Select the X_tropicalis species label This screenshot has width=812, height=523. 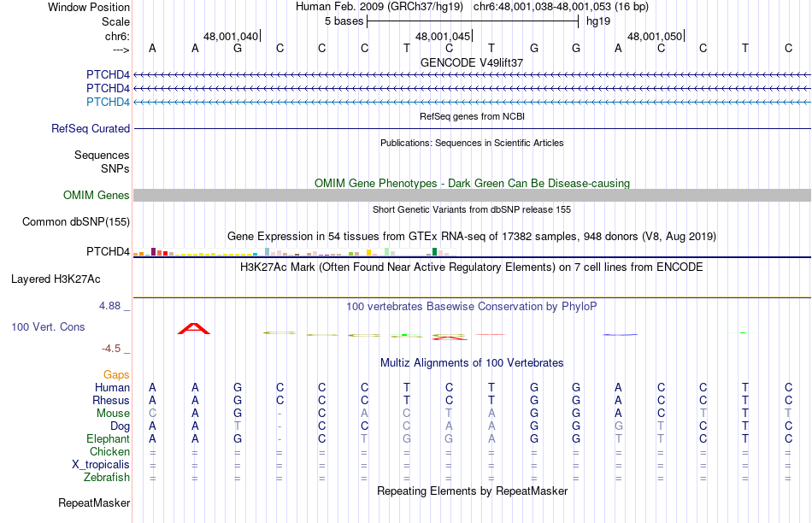tap(101, 465)
